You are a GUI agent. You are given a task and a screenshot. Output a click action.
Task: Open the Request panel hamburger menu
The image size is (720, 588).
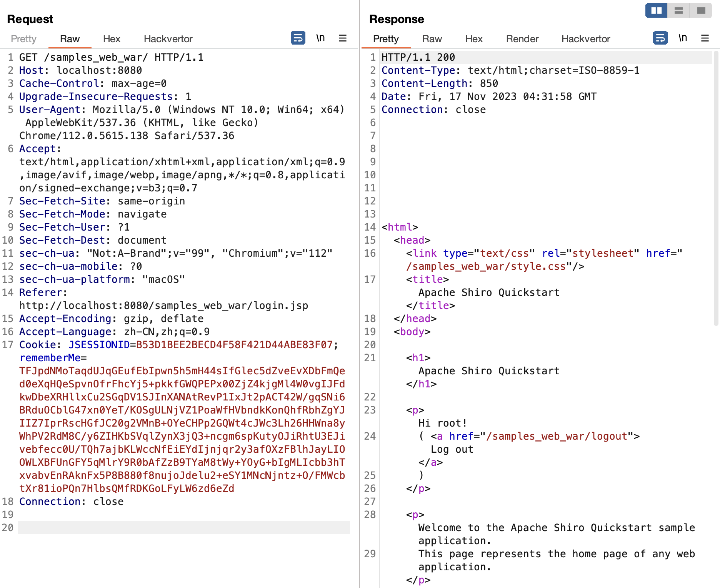coord(343,38)
